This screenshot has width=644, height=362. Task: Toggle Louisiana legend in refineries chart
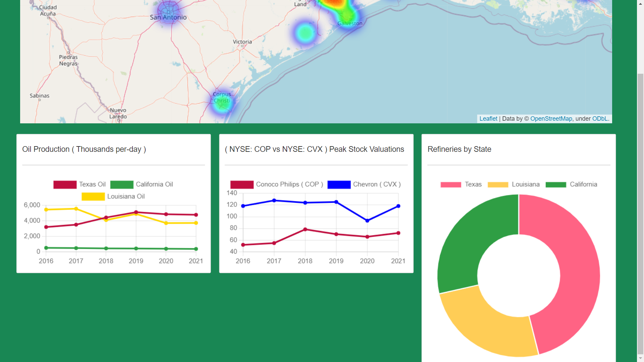(x=498, y=185)
